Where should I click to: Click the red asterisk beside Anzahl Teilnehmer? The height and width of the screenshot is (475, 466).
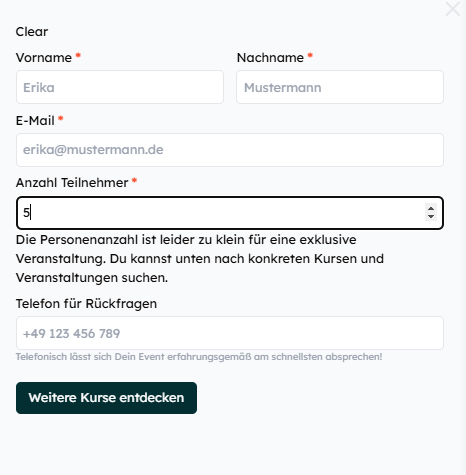coord(134,181)
